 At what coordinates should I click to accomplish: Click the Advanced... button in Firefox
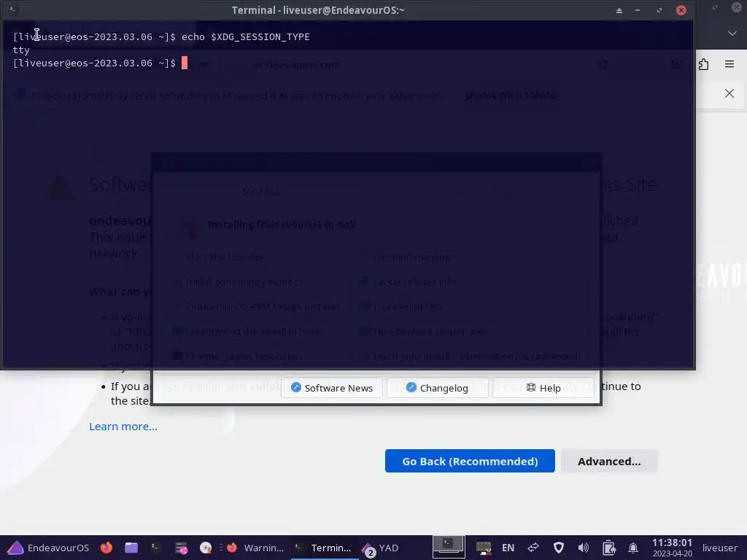(x=609, y=461)
